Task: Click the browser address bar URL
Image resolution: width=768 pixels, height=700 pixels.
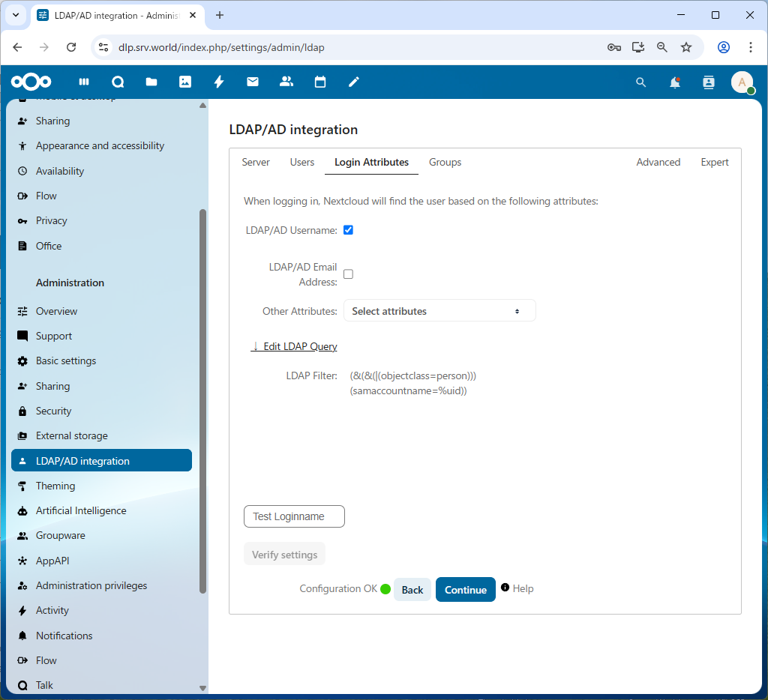Action: (221, 47)
